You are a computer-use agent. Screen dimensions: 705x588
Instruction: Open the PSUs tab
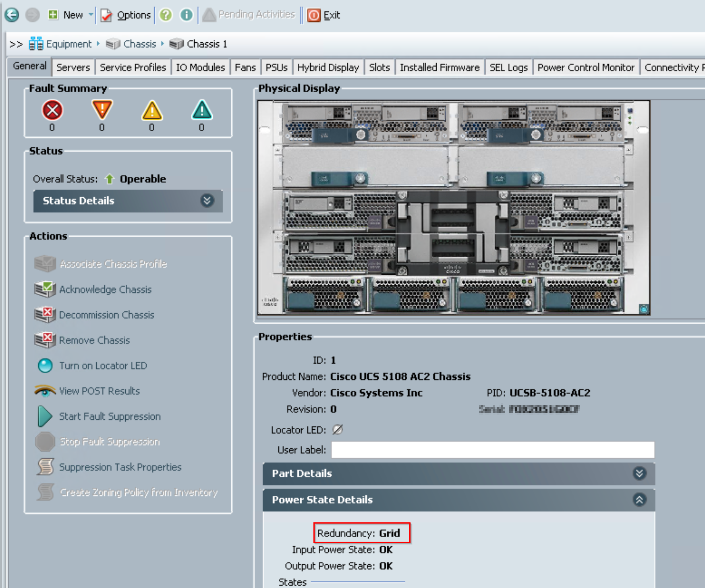276,67
